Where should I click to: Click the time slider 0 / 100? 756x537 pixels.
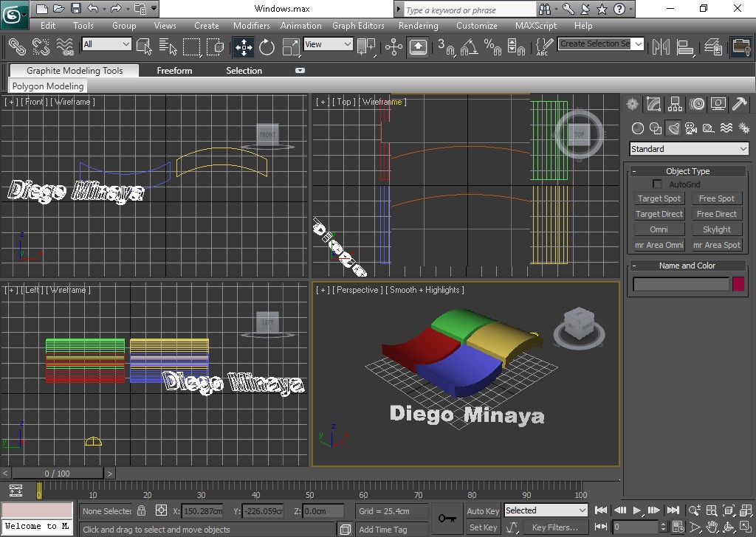click(57, 474)
